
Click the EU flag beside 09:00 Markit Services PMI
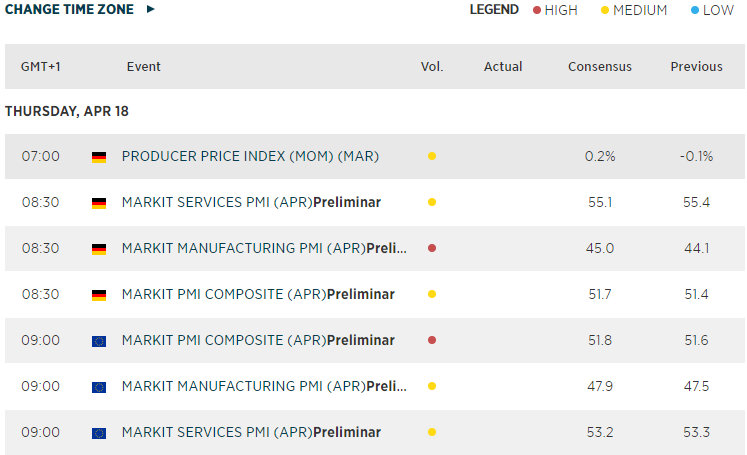tap(99, 433)
